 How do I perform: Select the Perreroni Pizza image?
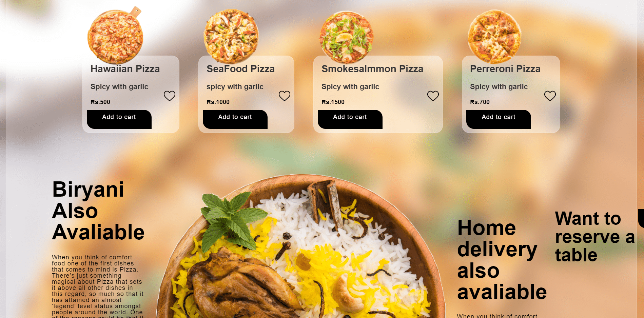click(494, 37)
